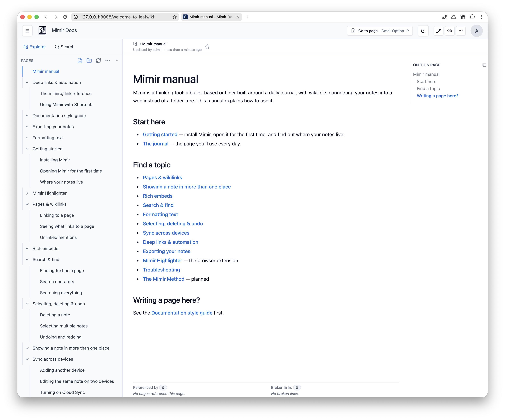Toggle dark mode with moon icon
This screenshot has width=505, height=420.
(x=423, y=31)
